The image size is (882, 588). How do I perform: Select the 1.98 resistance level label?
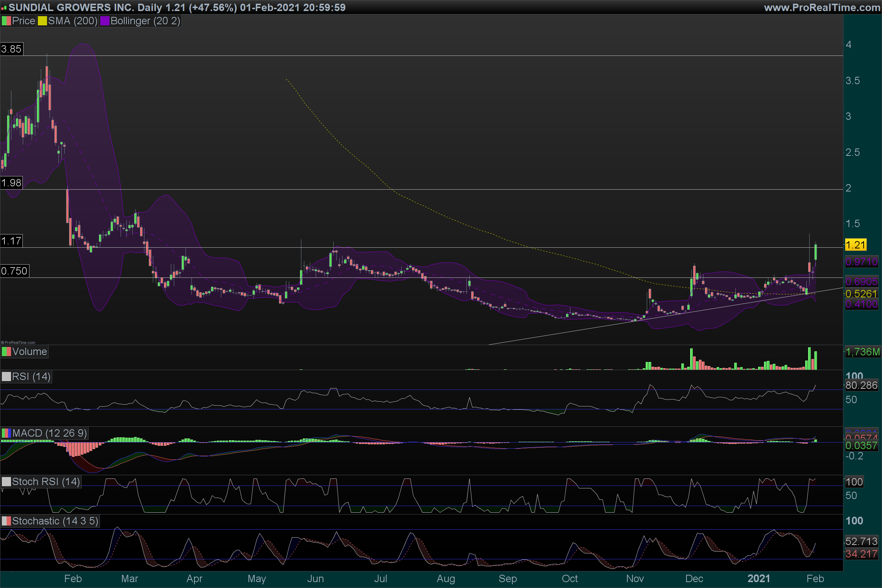click(11, 183)
